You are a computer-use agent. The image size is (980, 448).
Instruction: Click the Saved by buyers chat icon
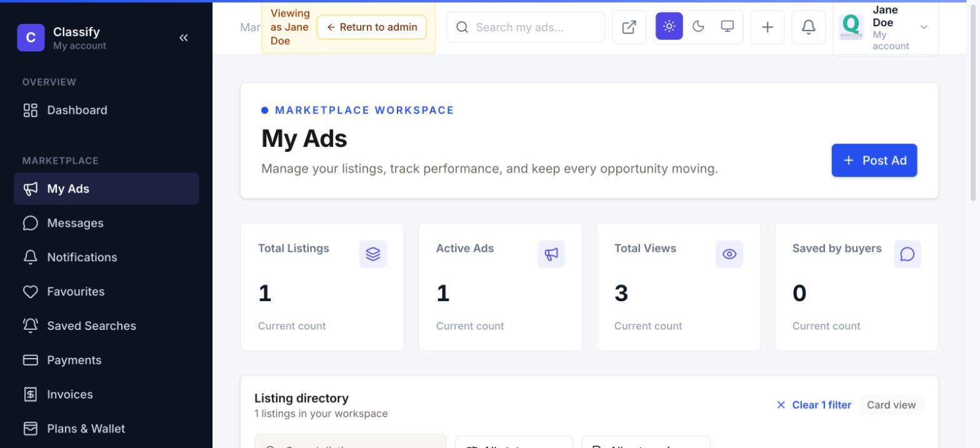[x=907, y=254]
